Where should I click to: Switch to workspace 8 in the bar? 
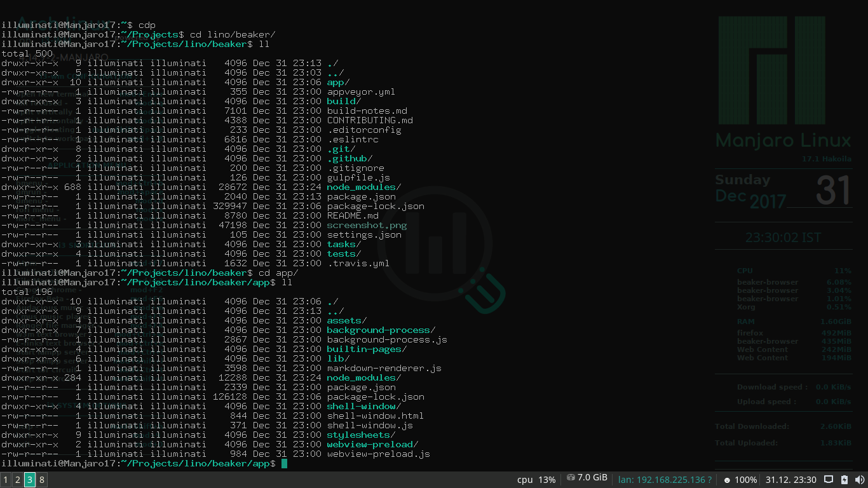(42, 480)
